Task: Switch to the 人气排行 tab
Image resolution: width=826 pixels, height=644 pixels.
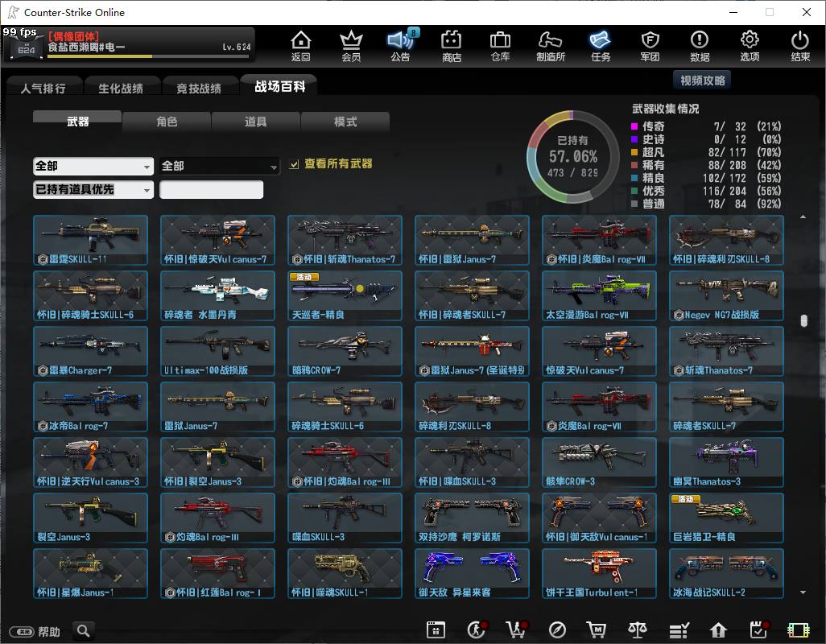Action: click(43, 88)
